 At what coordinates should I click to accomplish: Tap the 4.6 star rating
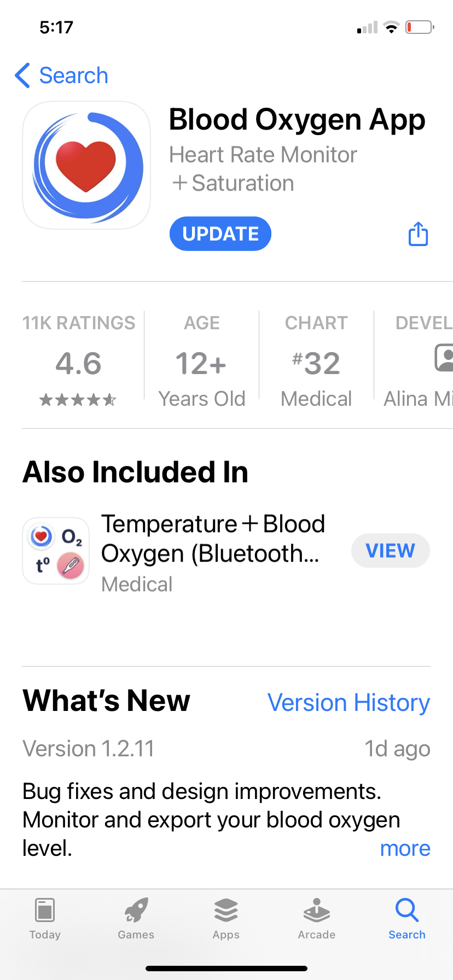click(x=78, y=364)
